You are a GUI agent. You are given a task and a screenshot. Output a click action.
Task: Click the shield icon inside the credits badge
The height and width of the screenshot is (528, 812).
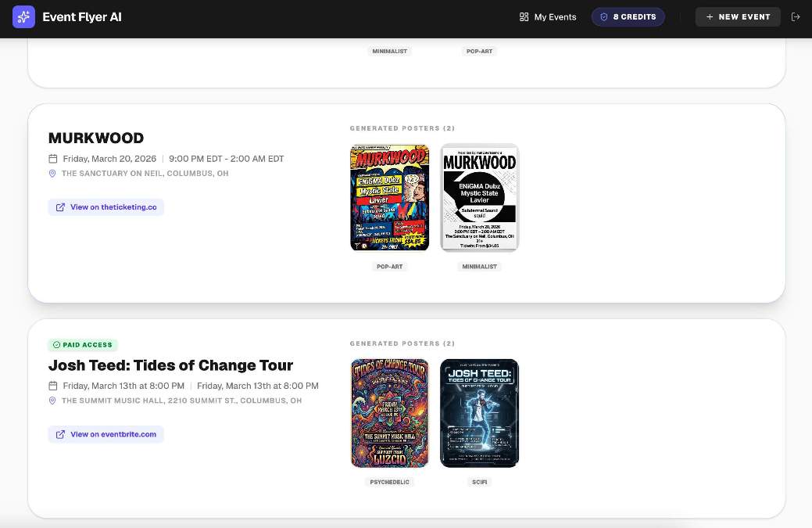click(603, 16)
